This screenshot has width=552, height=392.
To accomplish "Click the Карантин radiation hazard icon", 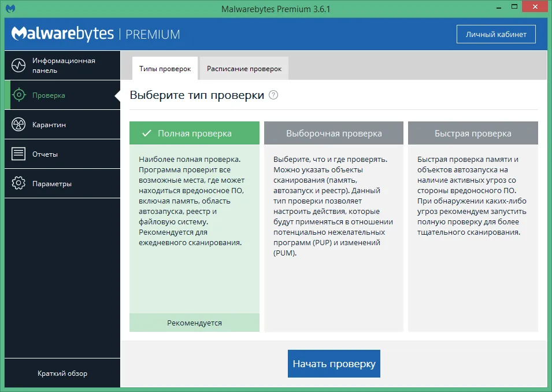I will coord(18,124).
